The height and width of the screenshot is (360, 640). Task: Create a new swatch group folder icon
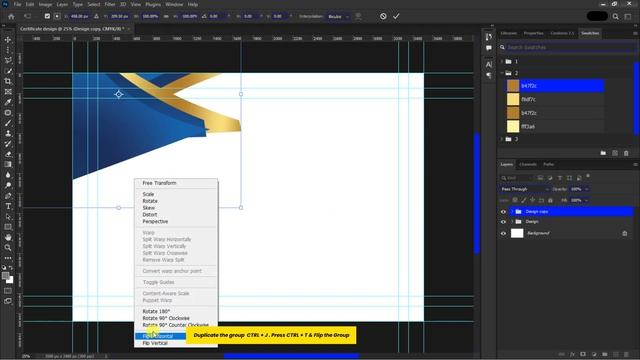click(x=603, y=153)
